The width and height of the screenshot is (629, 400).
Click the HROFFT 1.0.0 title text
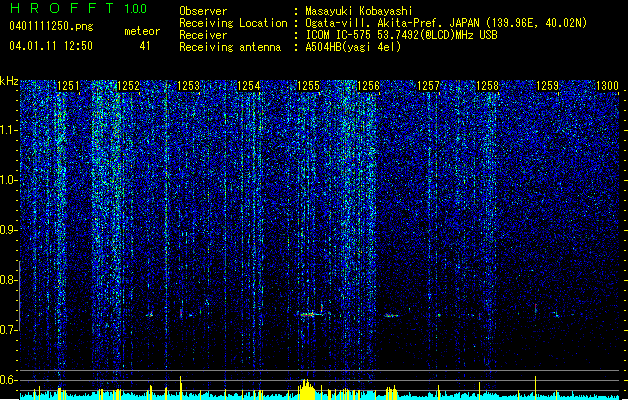(78, 8)
